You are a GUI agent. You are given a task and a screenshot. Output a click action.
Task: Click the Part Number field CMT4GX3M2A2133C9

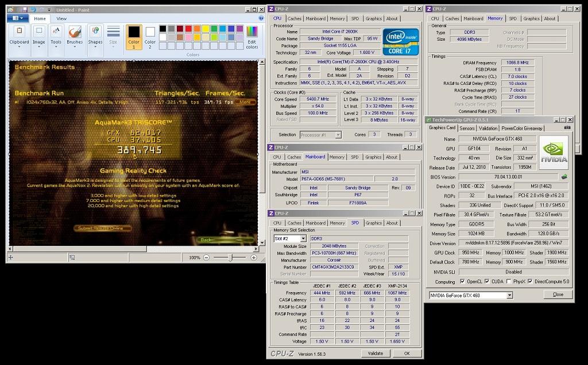click(334, 267)
